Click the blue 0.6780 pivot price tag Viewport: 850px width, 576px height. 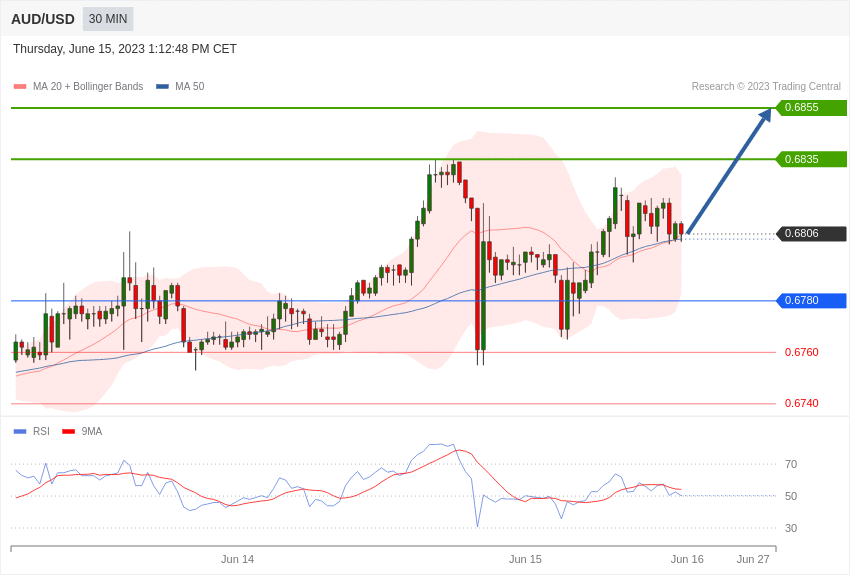[812, 300]
